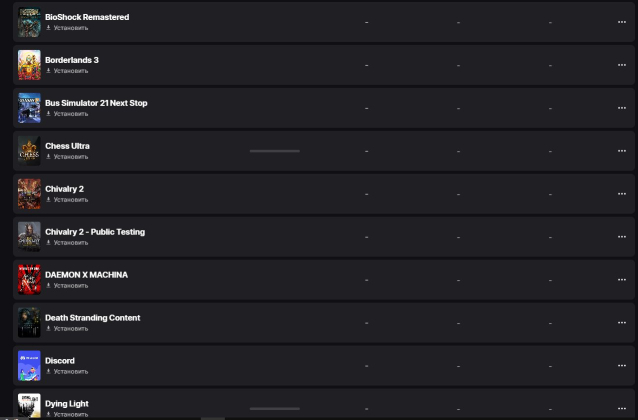
Task: Show more options for Death Stranding Content
Action: (x=621, y=322)
